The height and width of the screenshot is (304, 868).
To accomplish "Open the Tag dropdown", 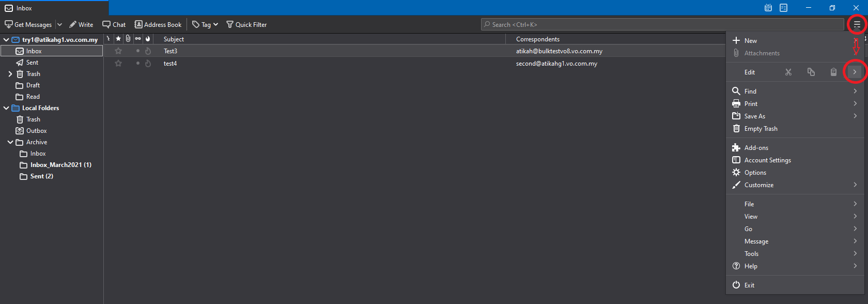I will coord(205,24).
